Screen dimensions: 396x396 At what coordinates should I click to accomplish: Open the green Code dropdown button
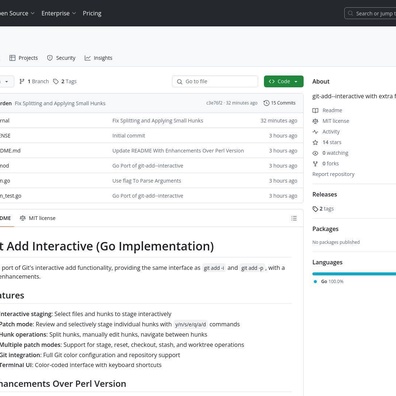(284, 81)
